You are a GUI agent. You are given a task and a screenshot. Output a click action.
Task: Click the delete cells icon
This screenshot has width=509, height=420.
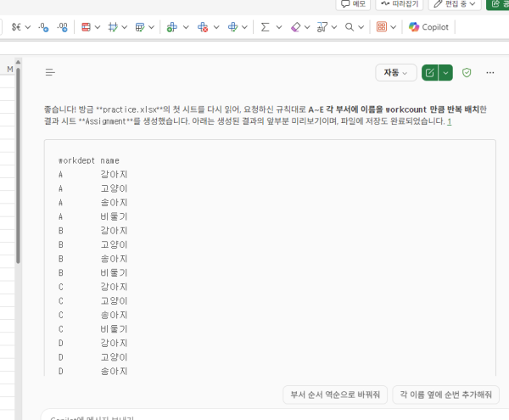point(203,27)
